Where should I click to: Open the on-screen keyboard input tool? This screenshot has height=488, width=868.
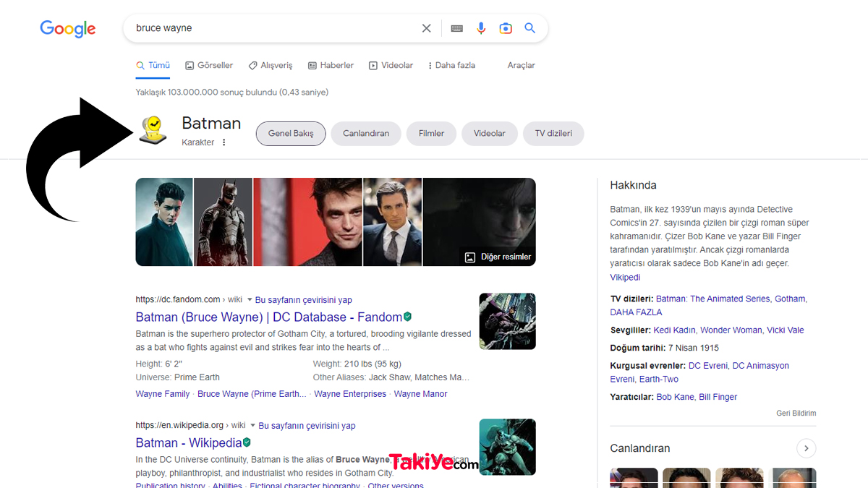tap(456, 28)
